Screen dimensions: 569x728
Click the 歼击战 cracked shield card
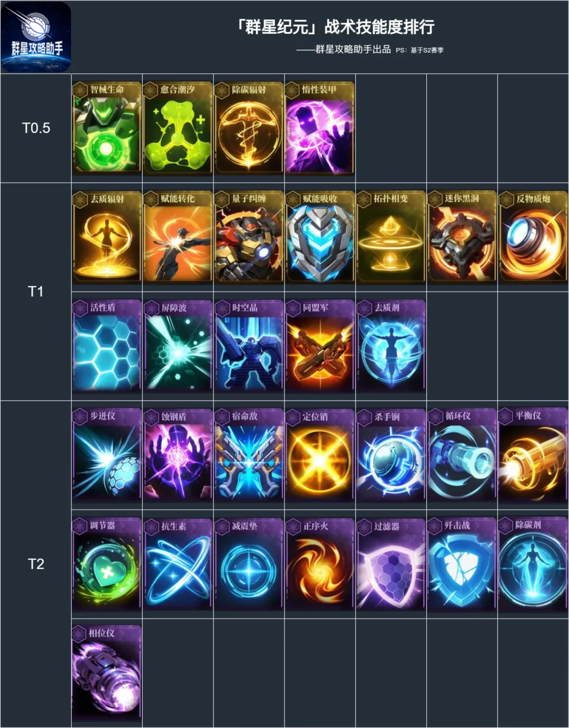tap(462, 564)
